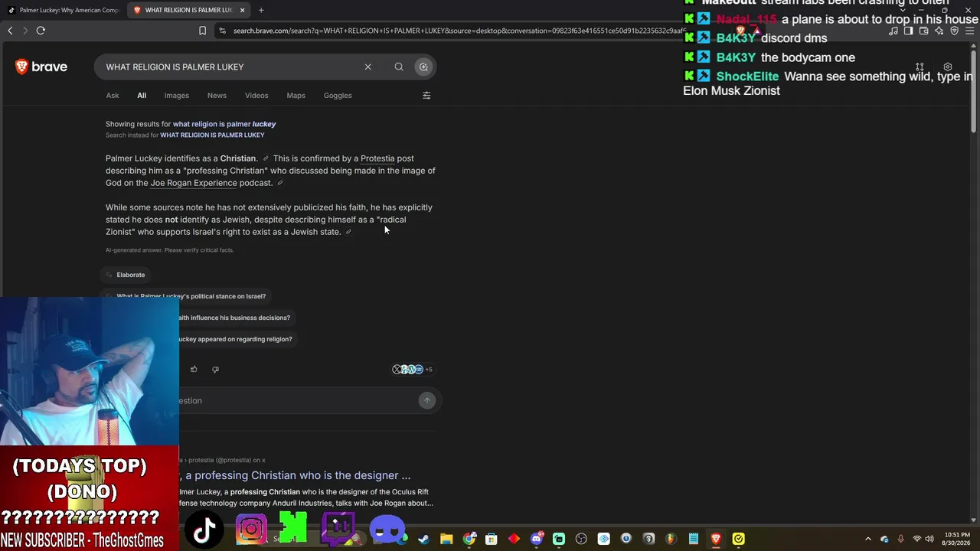980x551 pixels.
Task: Click the magnifying glass search icon
Action: pyautogui.click(x=399, y=67)
